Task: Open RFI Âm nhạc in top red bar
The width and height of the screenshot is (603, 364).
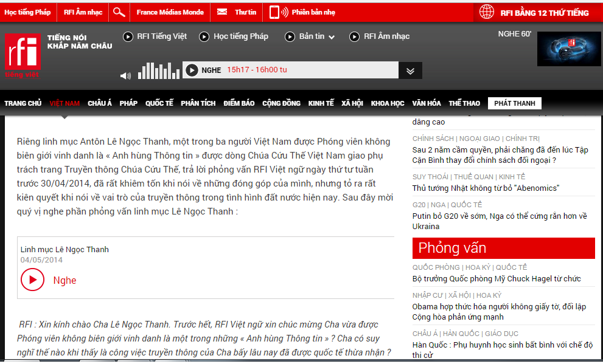Action: [x=83, y=12]
